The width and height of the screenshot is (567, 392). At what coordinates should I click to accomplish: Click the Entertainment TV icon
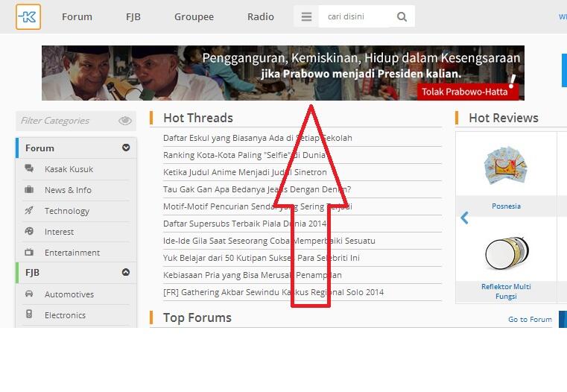29,252
